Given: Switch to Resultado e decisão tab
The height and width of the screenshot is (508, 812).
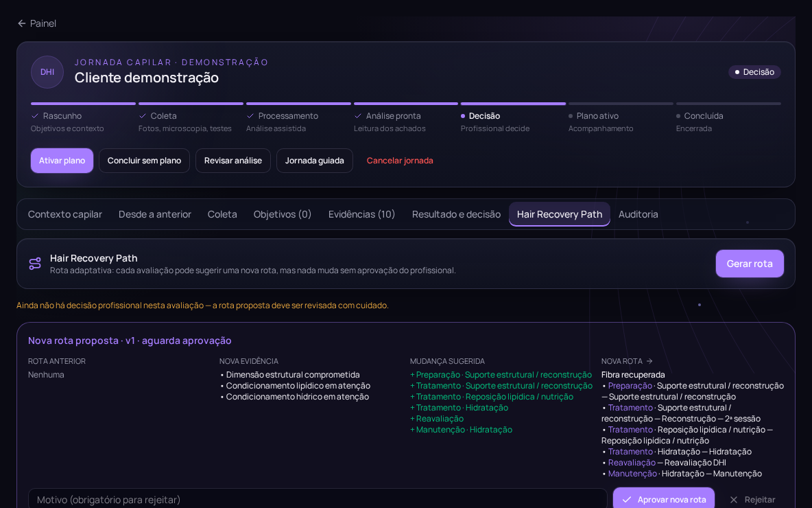Looking at the screenshot, I should tap(456, 214).
